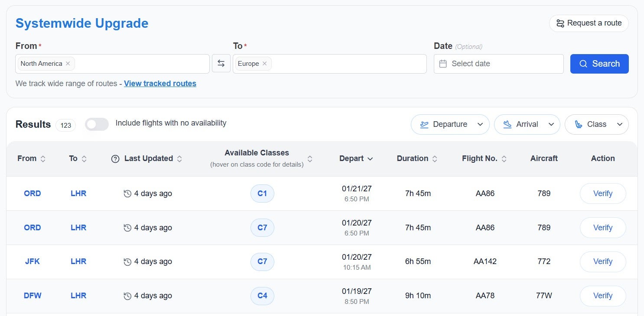The image size is (644, 316).
Task: Verify availability for flight AA142
Action: pyautogui.click(x=602, y=261)
